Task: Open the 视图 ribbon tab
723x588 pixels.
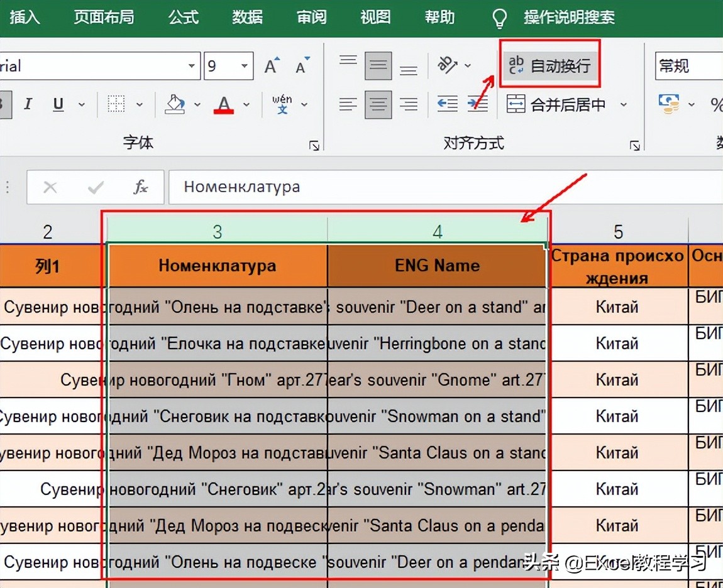Action: tap(375, 18)
